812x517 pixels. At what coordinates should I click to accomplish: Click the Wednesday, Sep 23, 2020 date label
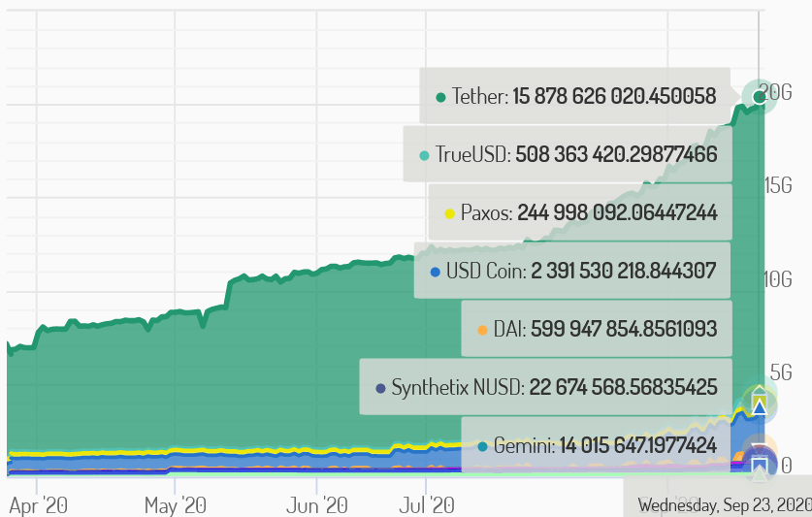pos(725,504)
